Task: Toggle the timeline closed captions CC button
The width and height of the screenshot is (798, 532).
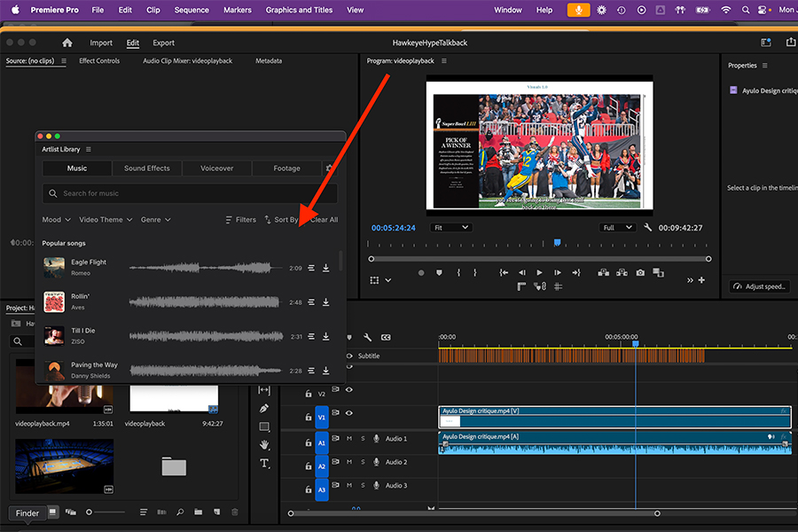Action: pyautogui.click(x=386, y=337)
